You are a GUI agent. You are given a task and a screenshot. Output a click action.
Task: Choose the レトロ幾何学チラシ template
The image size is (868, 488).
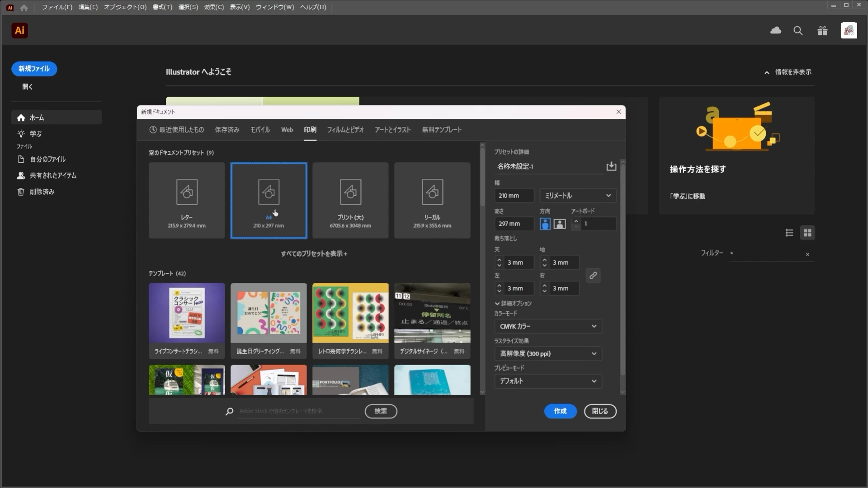click(x=350, y=321)
